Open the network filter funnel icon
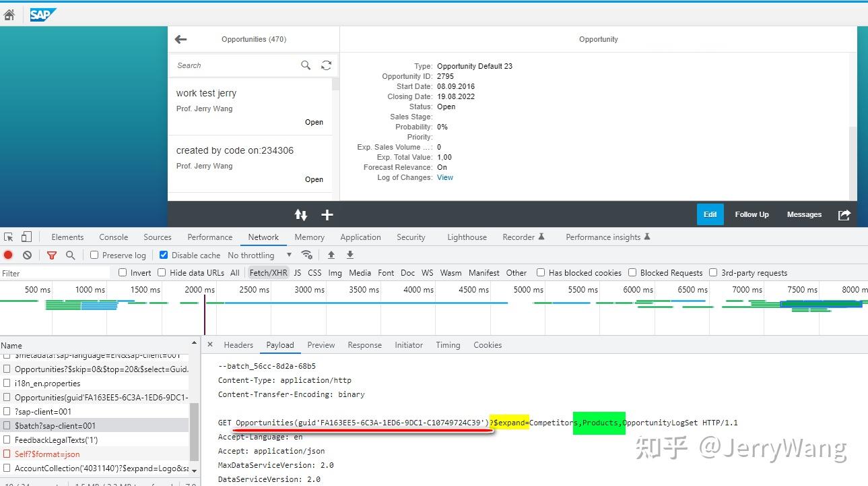This screenshot has width=868, height=486. click(51, 255)
